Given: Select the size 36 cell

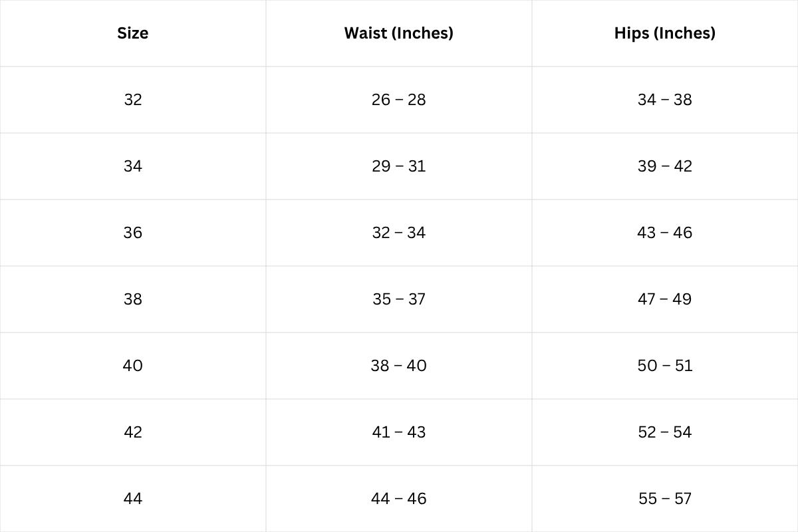Looking at the screenshot, I should [133, 233].
